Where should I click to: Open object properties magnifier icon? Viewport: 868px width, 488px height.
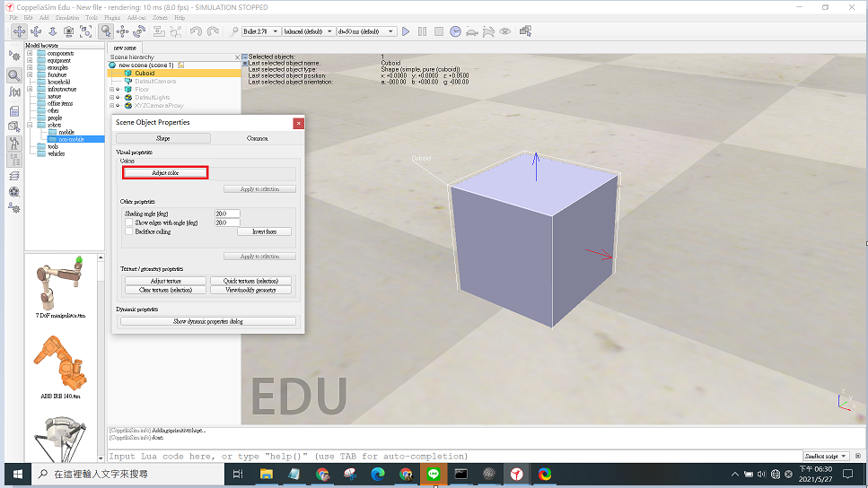click(x=14, y=75)
